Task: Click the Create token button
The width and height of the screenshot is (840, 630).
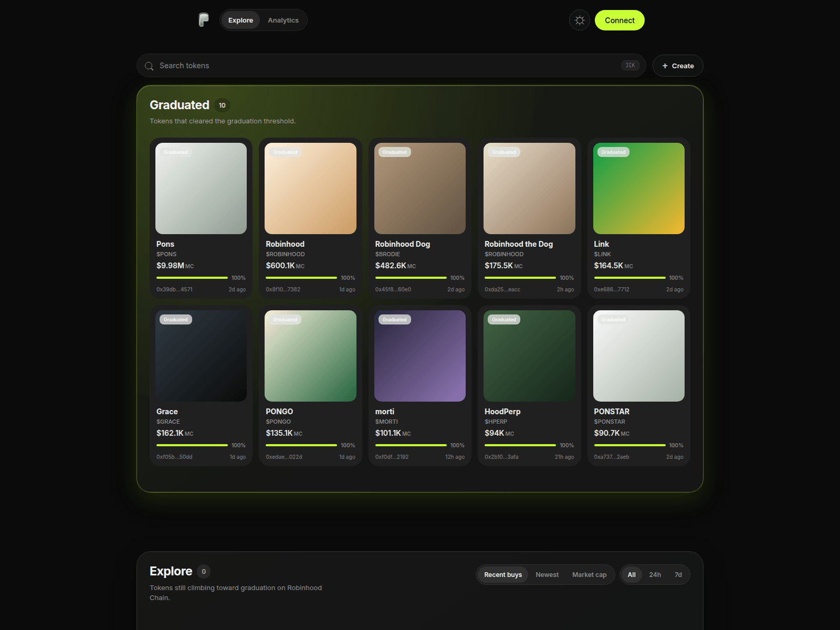Action: (x=678, y=66)
